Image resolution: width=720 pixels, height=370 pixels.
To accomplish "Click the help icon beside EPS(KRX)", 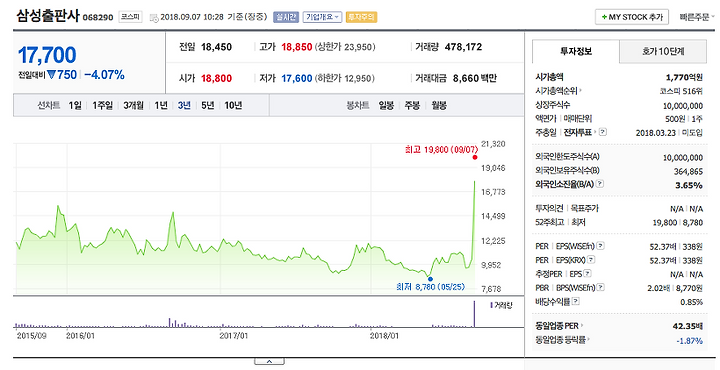I will (591, 260).
